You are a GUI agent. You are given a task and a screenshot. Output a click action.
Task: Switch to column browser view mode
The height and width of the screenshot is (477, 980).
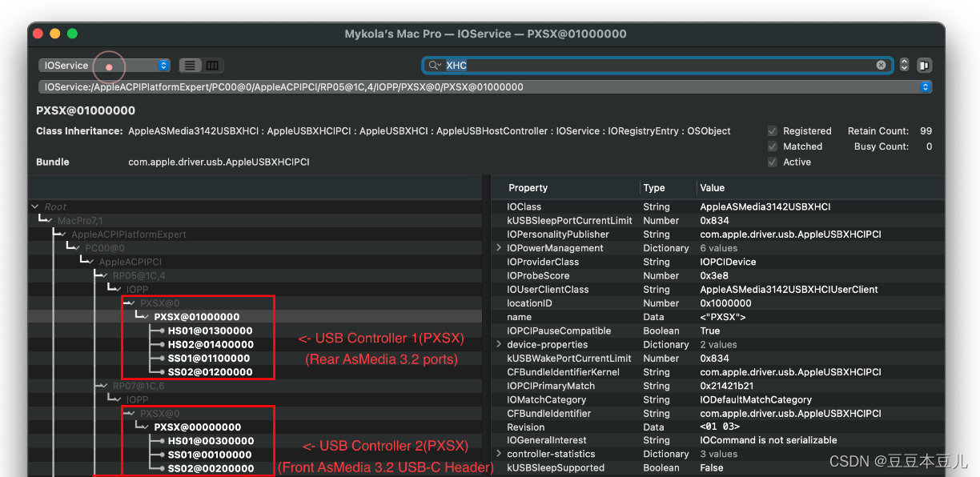click(x=212, y=66)
